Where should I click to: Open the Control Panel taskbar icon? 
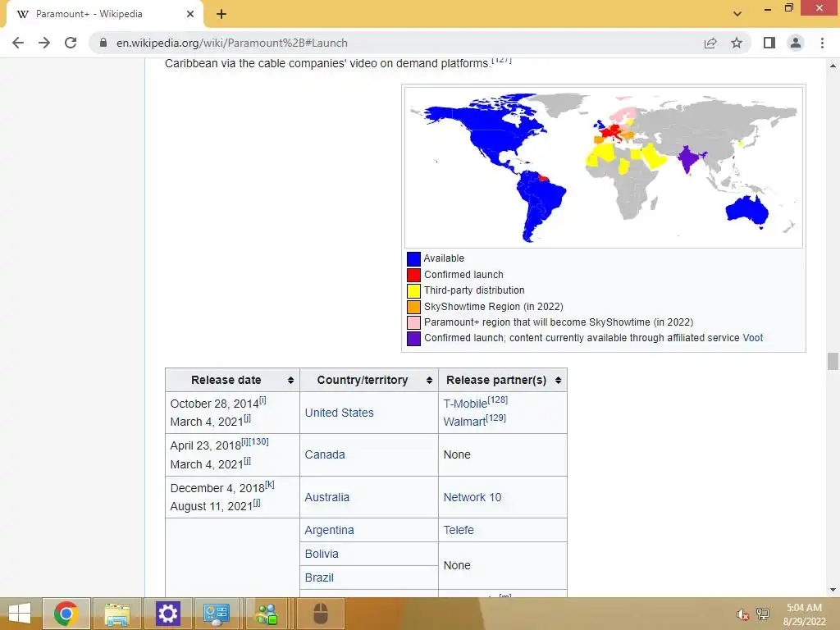(x=217, y=614)
